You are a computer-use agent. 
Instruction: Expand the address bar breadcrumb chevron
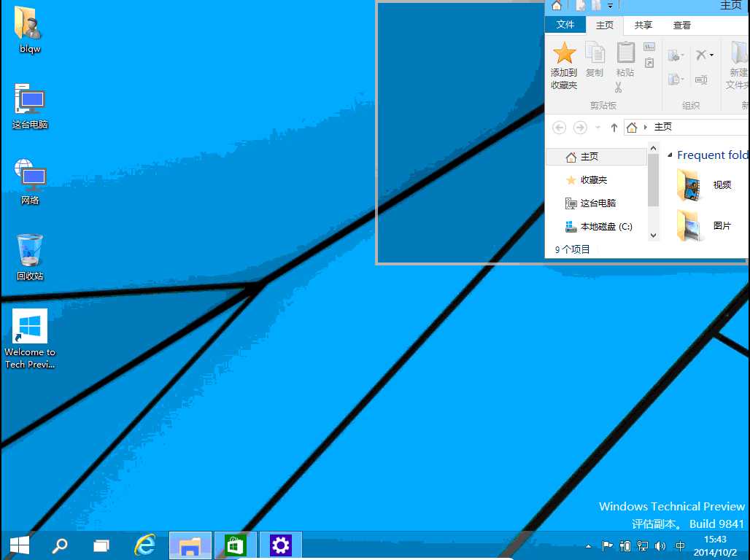[x=645, y=127]
